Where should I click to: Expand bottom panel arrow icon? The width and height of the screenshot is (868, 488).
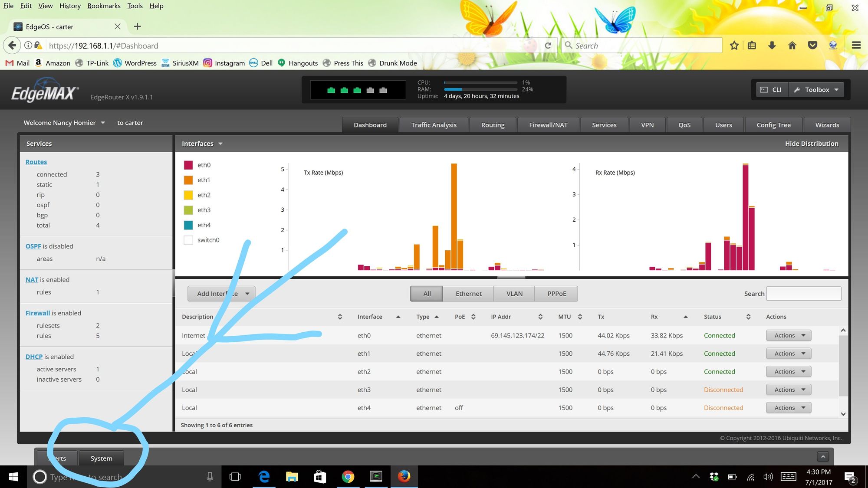point(822,456)
